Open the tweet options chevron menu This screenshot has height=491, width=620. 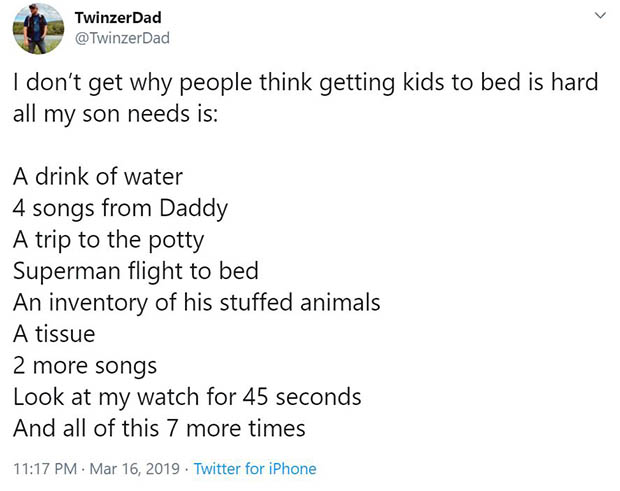coord(600,17)
